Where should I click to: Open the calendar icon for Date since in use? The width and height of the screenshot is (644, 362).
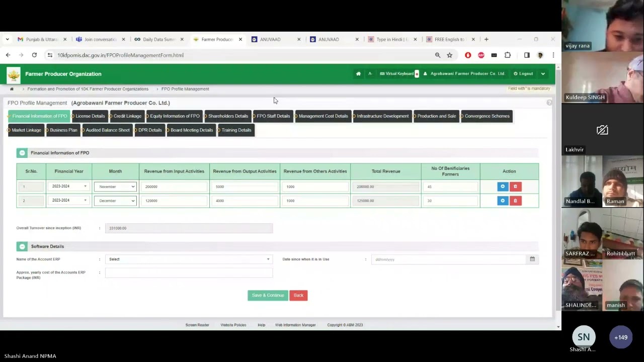pyautogui.click(x=532, y=259)
